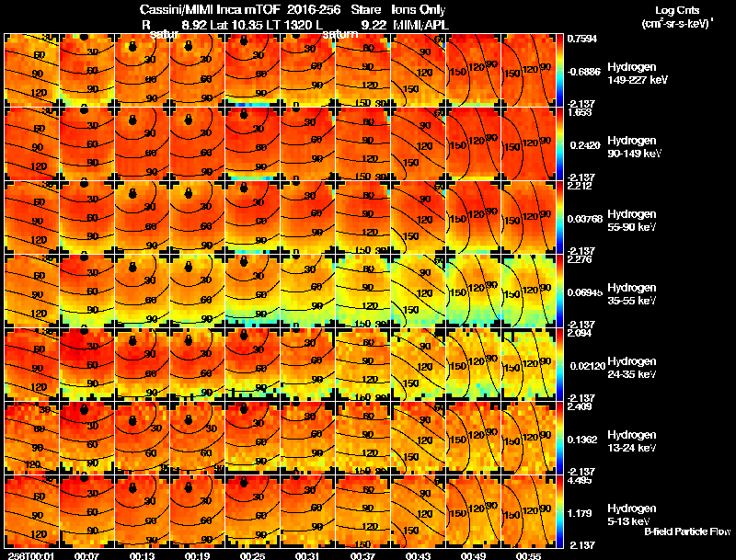Select the 55-90 keV image at 00:43
The height and width of the screenshot is (560, 736).
coord(419,217)
